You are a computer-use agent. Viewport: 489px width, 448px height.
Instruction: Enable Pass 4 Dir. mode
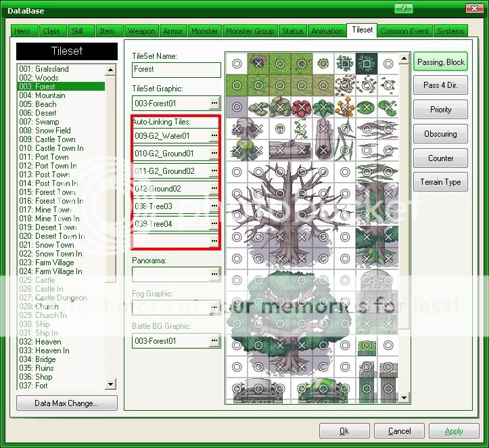pos(440,85)
